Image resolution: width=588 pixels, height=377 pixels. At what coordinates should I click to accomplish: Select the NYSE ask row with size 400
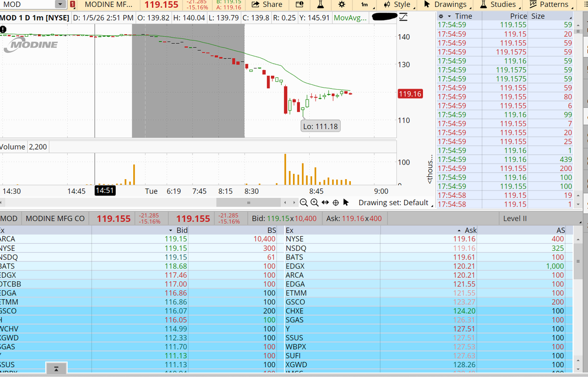tap(425, 239)
